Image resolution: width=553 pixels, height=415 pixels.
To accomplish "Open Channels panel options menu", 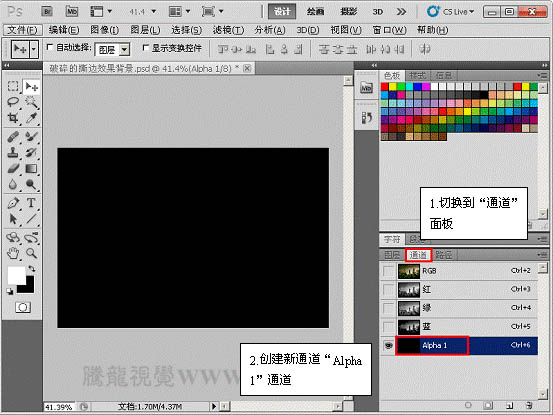I will pos(542,254).
